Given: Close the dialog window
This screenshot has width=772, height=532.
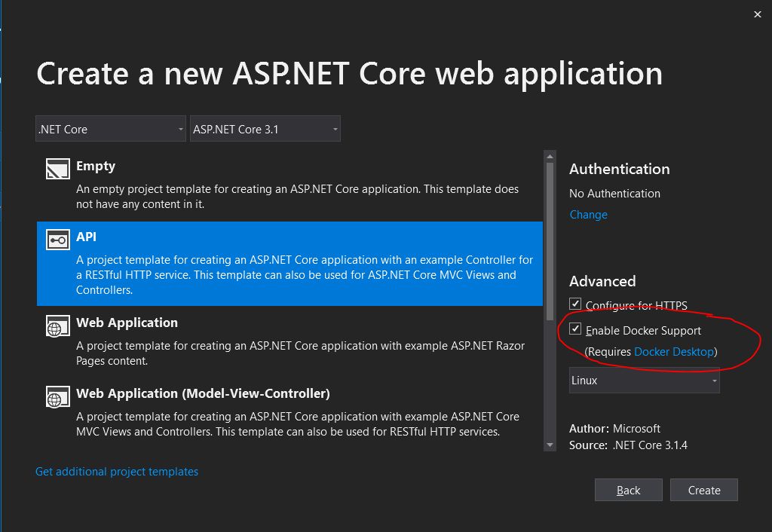Looking at the screenshot, I should [758, 14].
